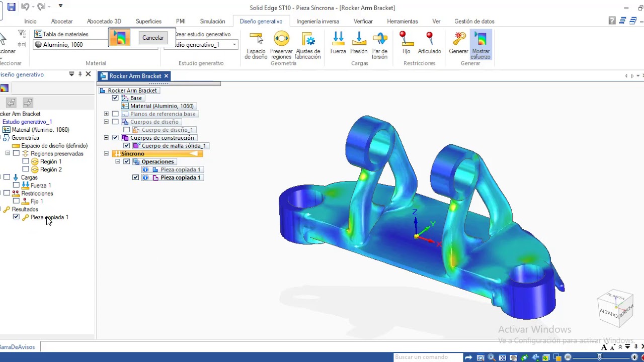This screenshot has height=362, width=644.
Task: Collapse the Cuerpos de diseño node
Action: click(106, 122)
